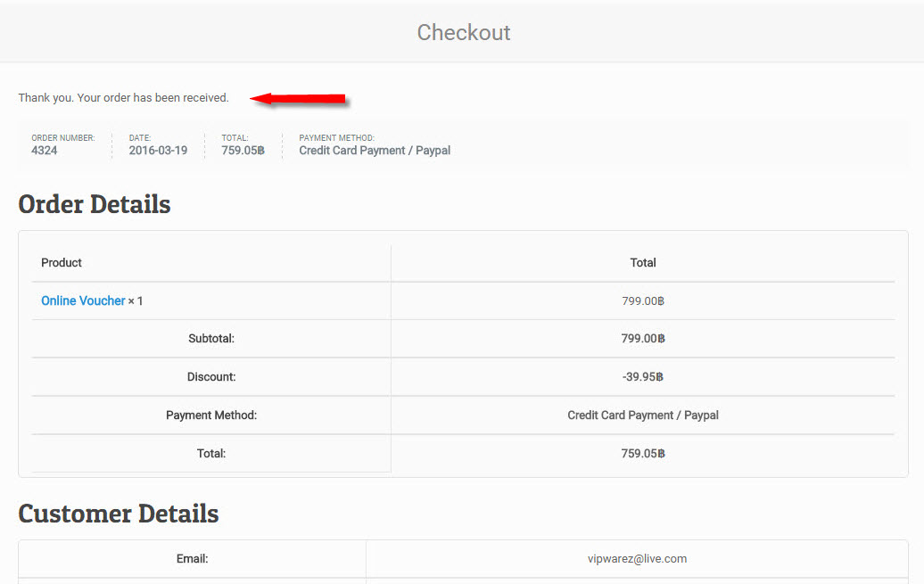
Task: Click the Checkout page title
Action: [463, 33]
